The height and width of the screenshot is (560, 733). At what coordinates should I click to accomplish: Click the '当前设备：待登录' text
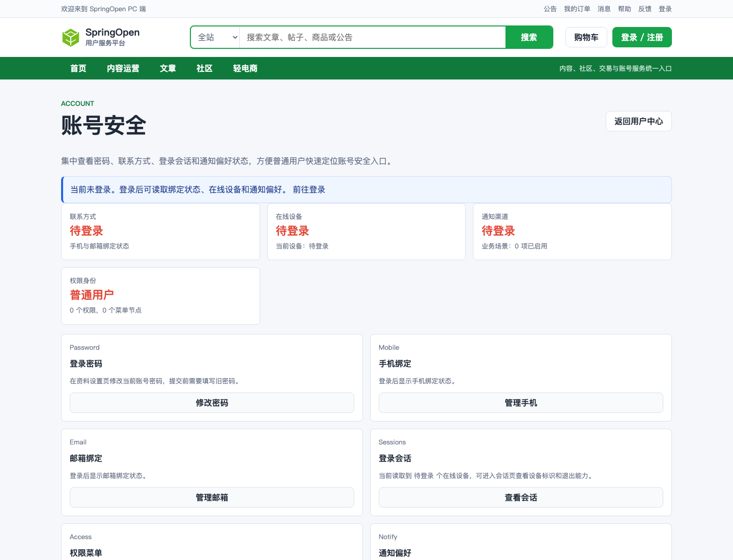[302, 246]
